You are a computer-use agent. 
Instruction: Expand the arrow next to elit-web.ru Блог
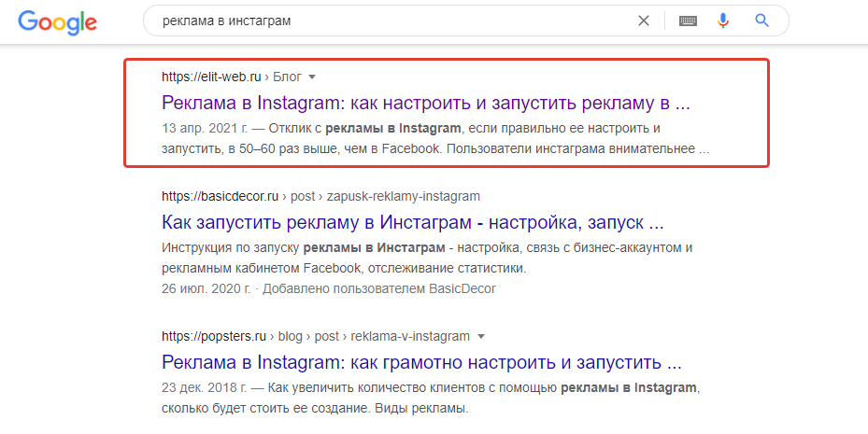coord(312,77)
